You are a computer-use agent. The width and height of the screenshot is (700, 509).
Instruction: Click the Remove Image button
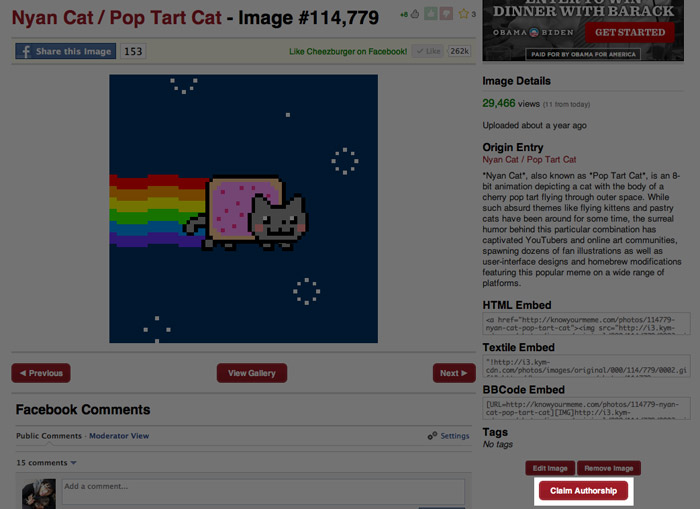609,468
